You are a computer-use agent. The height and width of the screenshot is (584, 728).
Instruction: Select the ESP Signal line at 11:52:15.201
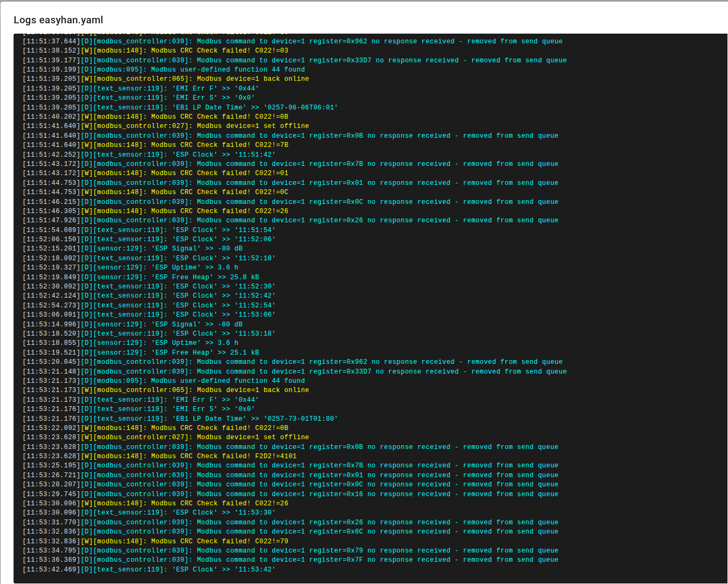point(133,248)
